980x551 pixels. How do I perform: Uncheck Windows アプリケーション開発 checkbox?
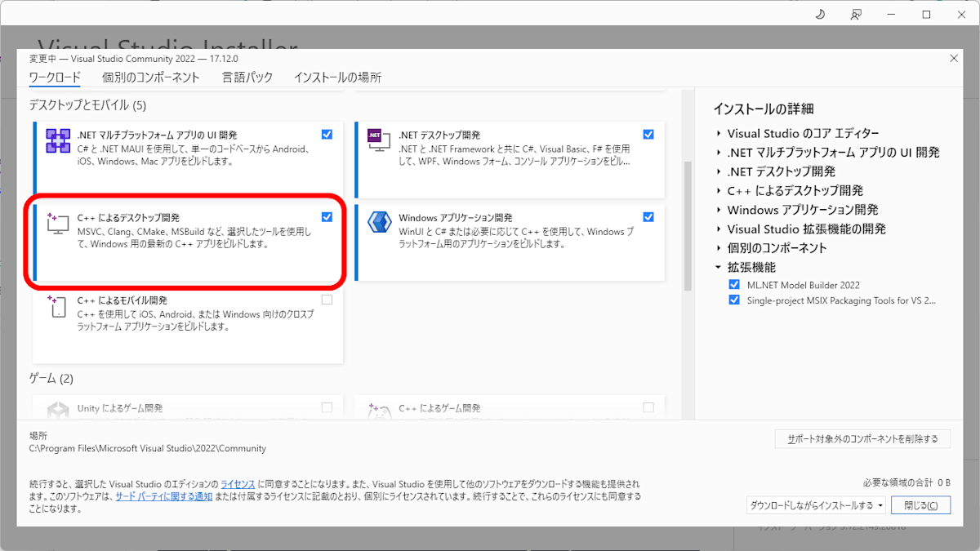pos(648,217)
